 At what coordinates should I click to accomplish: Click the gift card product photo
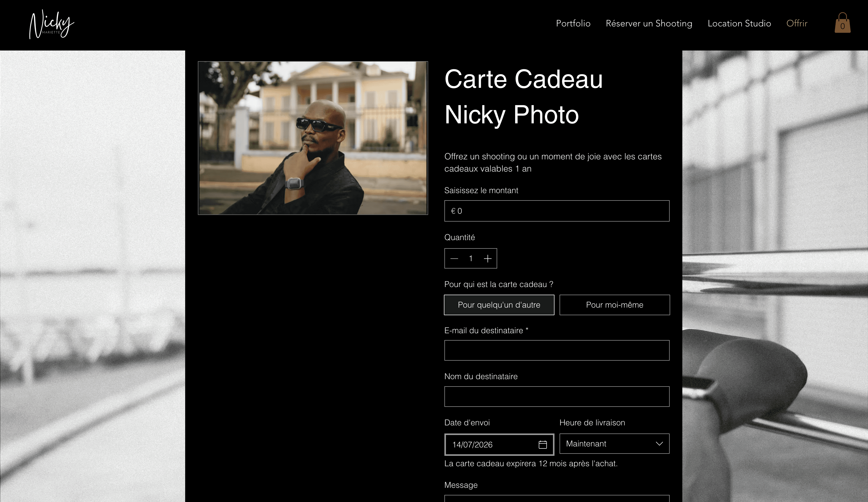click(313, 138)
